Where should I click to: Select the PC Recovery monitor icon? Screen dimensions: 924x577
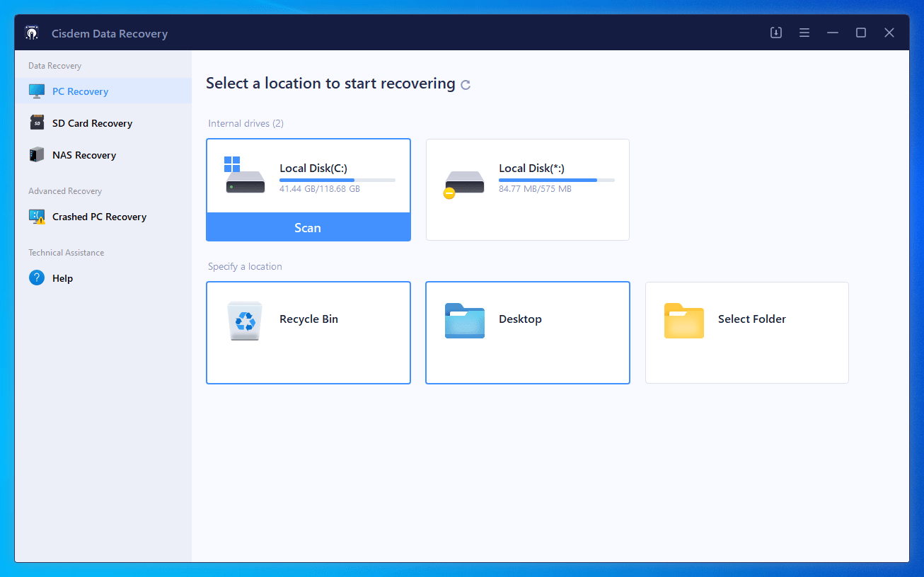click(x=36, y=90)
